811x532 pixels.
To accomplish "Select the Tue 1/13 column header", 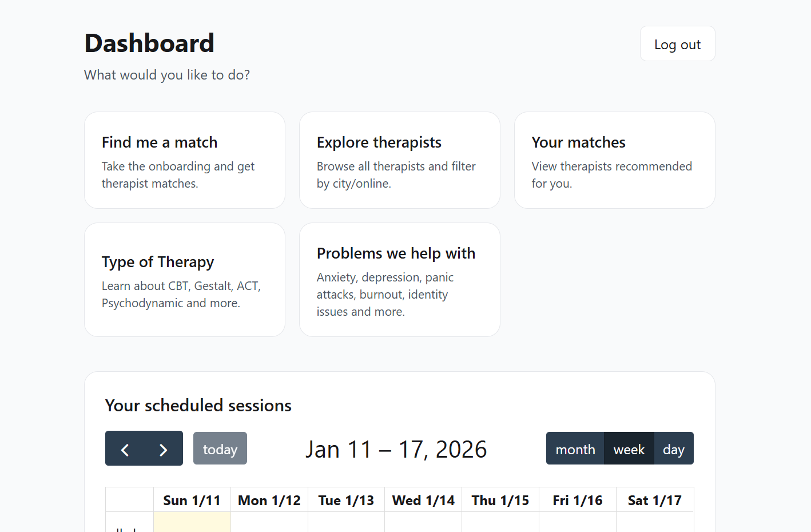I will coord(346,501).
